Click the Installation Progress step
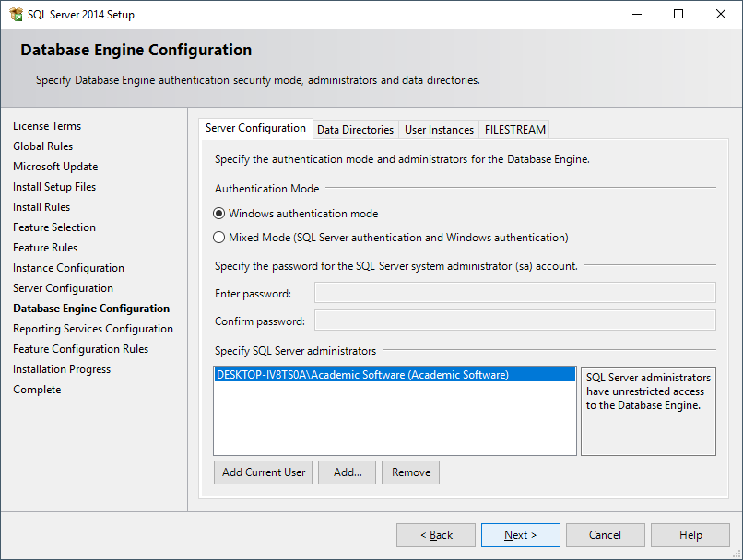The image size is (743, 560). pyautogui.click(x=62, y=369)
